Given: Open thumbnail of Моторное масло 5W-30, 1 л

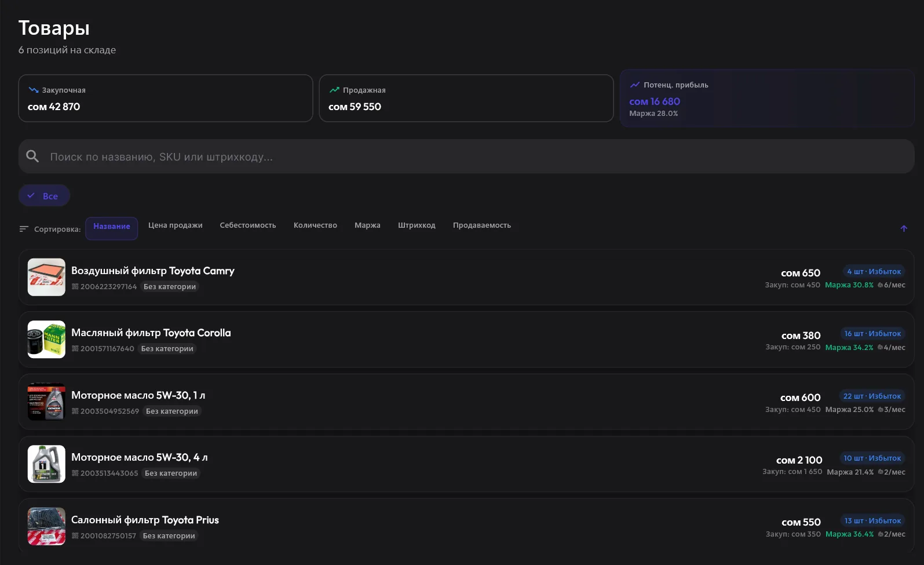Looking at the screenshot, I should pyautogui.click(x=46, y=402).
